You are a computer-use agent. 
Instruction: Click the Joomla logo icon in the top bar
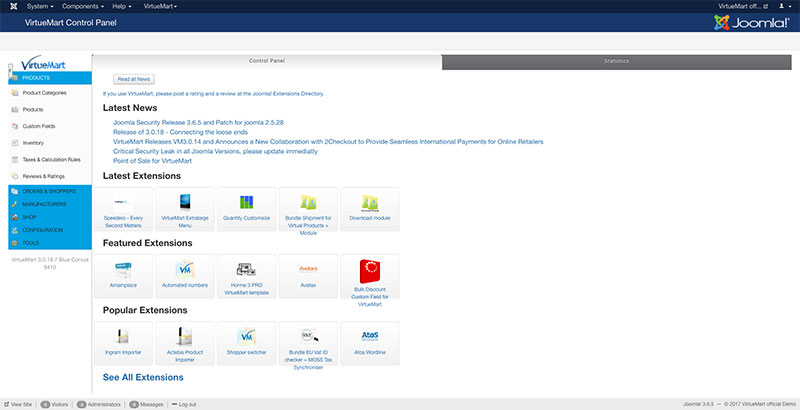coord(14,6)
